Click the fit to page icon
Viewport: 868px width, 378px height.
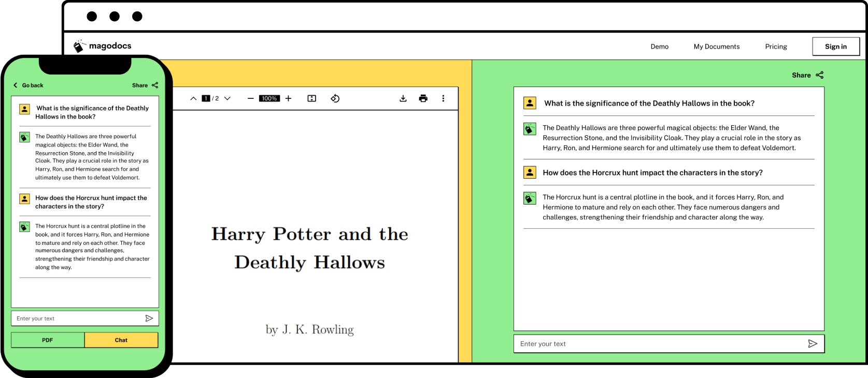[x=311, y=98]
